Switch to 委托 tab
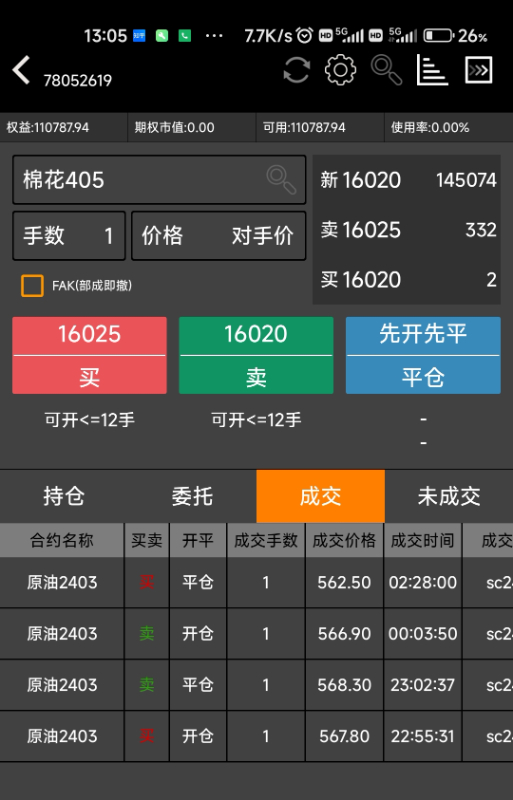 coord(192,496)
